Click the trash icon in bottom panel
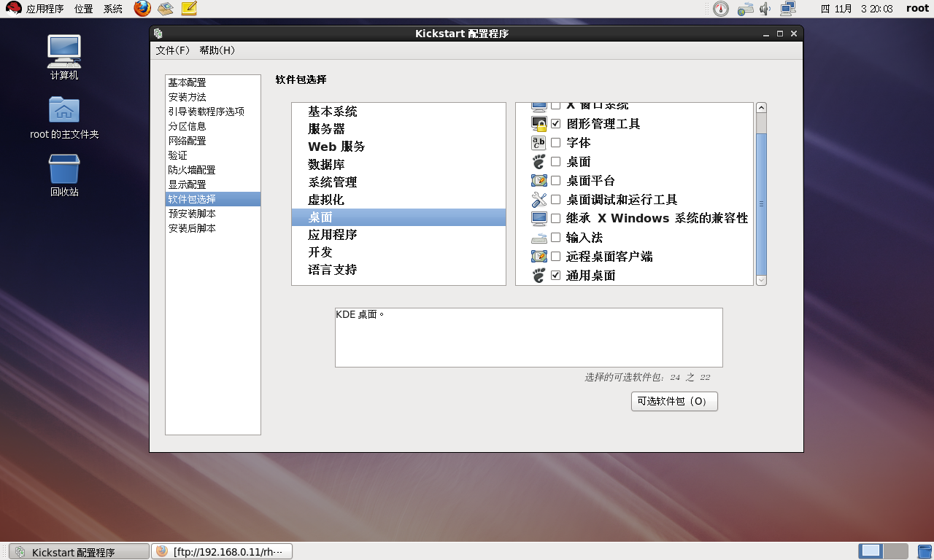The image size is (934, 560). (924, 551)
